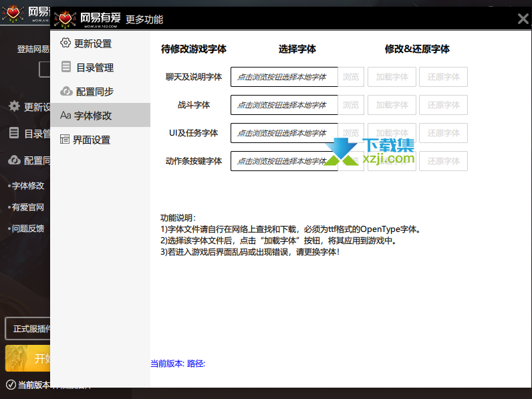The image size is (532, 399).
Task: Click the dark cloud icon in the background window
Action: (13, 160)
